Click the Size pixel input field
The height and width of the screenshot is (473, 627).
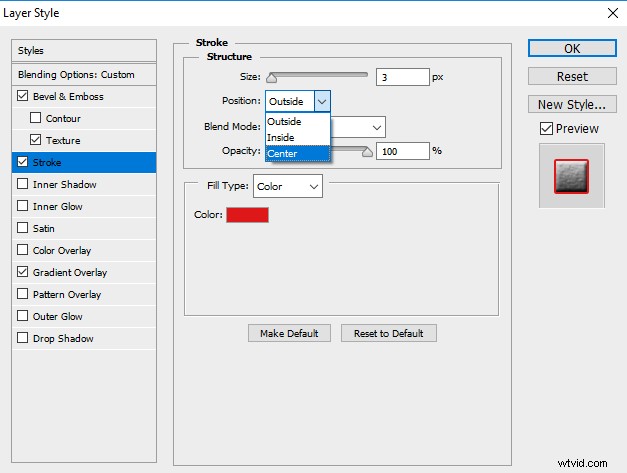click(x=403, y=77)
